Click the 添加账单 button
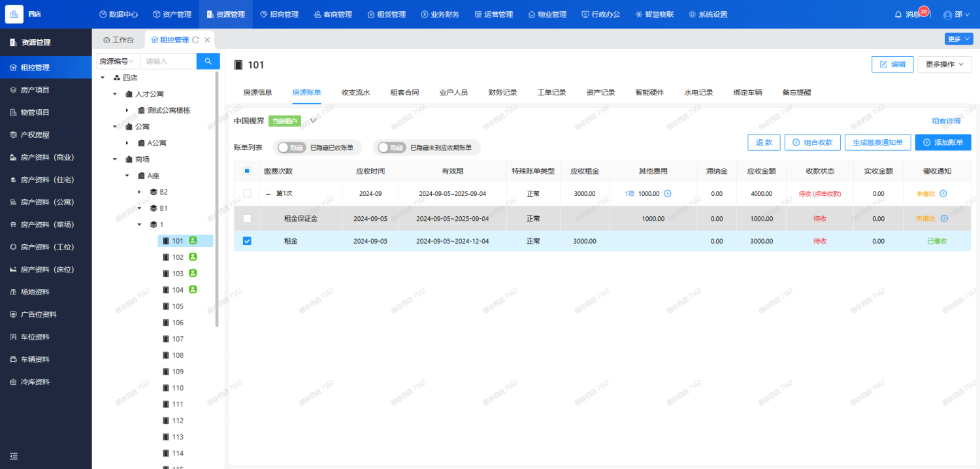This screenshot has width=980, height=469. (943, 142)
